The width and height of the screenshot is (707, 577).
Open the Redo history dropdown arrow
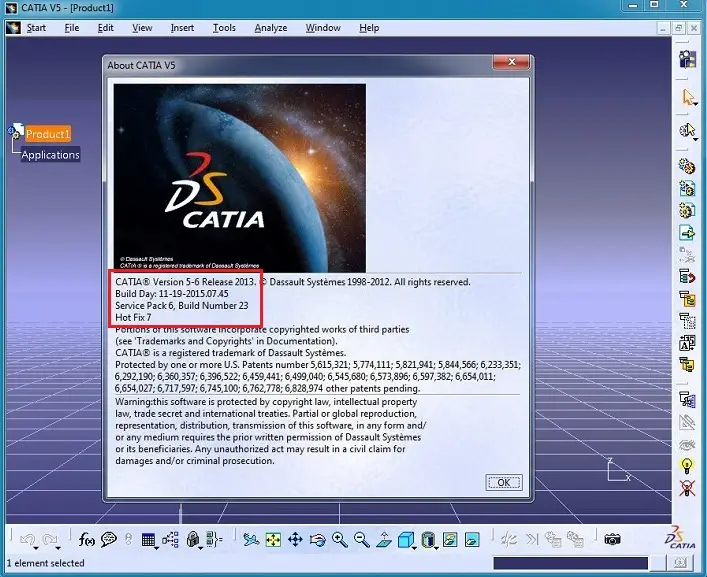click(58, 548)
